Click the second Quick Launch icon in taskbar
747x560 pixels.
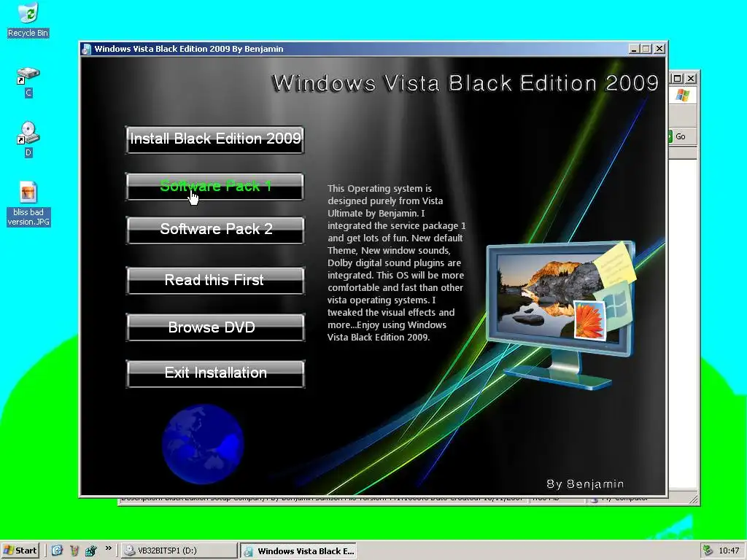74,551
